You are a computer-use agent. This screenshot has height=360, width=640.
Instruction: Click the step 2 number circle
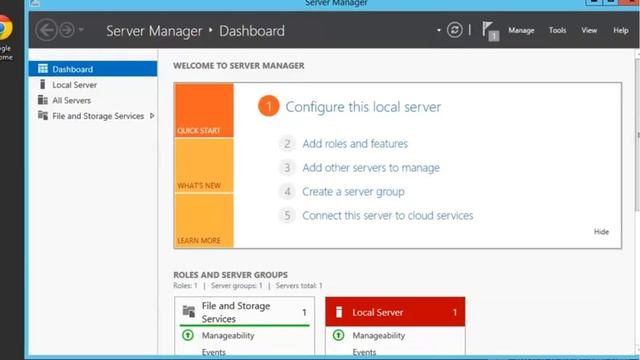[x=287, y=144]
